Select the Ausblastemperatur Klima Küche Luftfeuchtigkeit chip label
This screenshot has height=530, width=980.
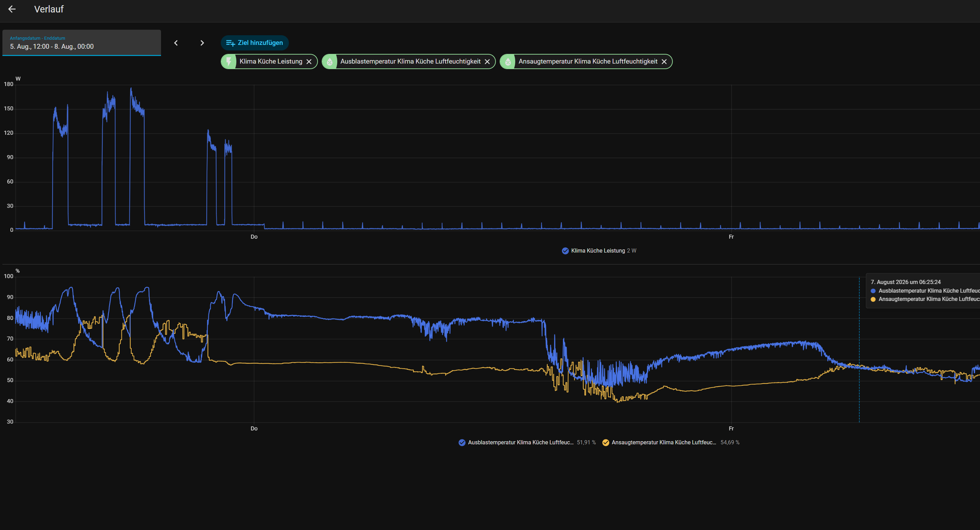(x=411, y=61)
